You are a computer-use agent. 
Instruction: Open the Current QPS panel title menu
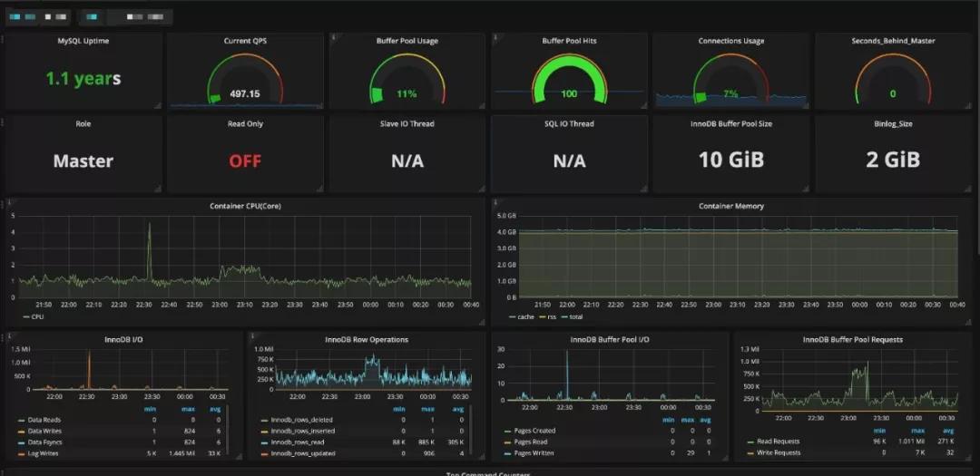245,41
